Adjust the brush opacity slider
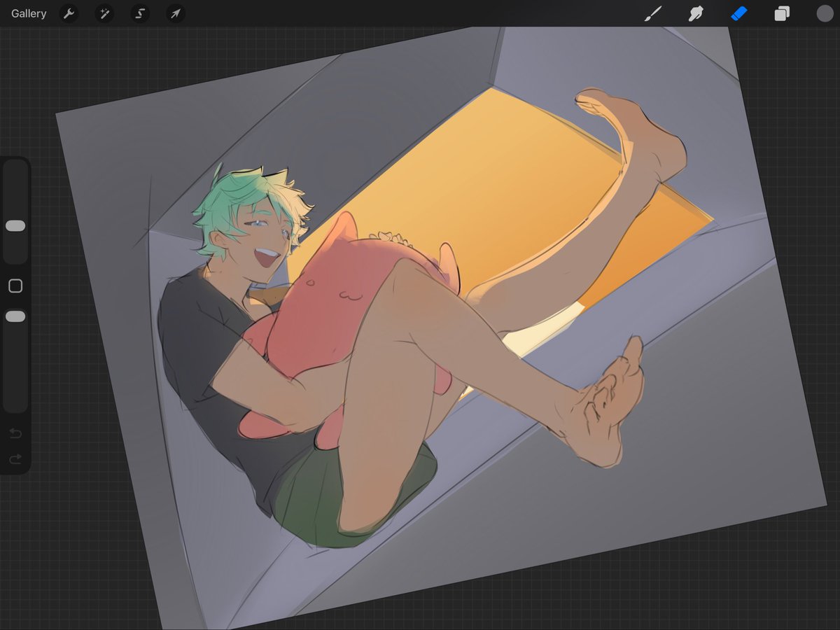 coord(15,316)
